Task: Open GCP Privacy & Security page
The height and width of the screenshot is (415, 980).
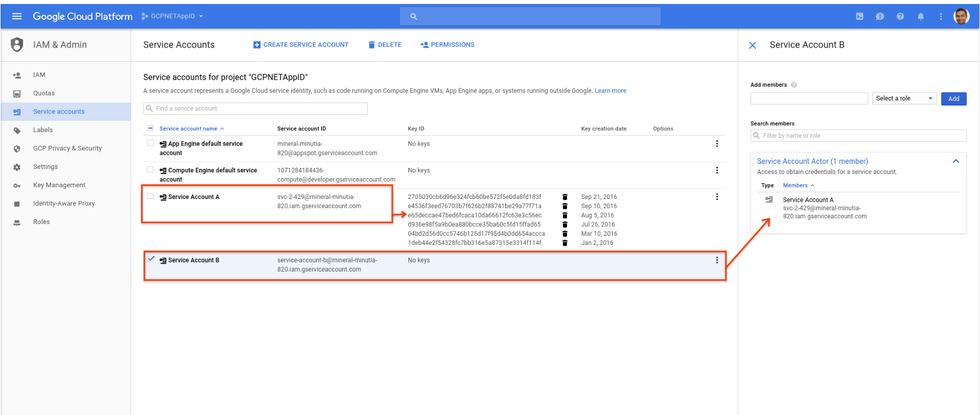Action: pyautogui.click(x=67, y=149)
